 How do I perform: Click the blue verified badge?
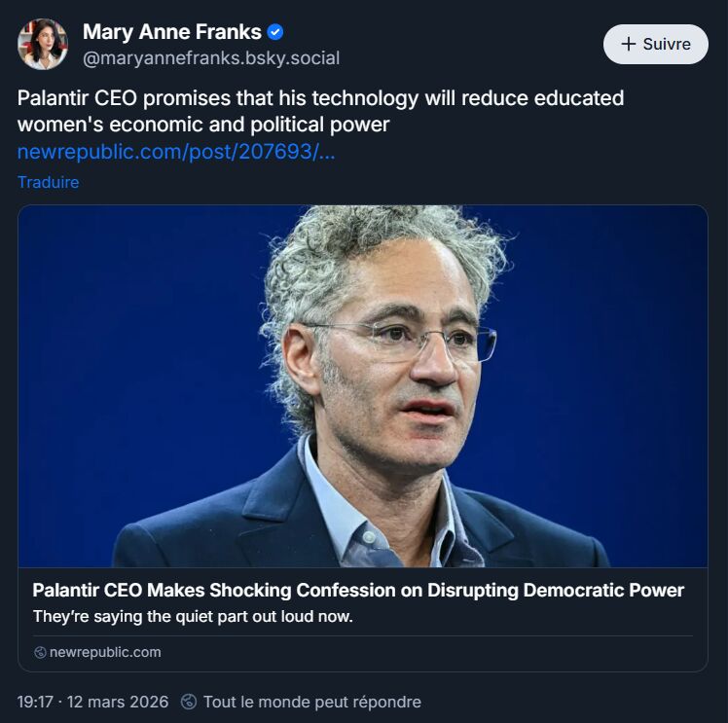pos(276,32)
